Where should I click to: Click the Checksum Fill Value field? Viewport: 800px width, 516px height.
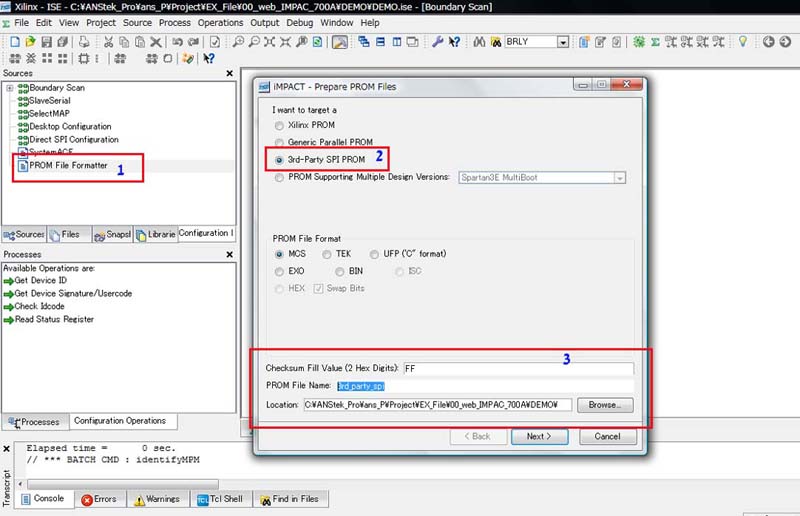[518, 368]
